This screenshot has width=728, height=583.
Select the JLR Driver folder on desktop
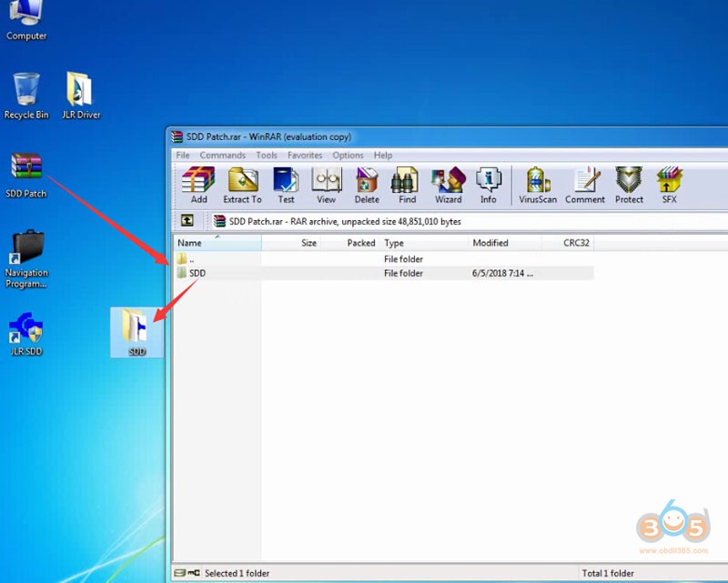[x=81, y=96]
